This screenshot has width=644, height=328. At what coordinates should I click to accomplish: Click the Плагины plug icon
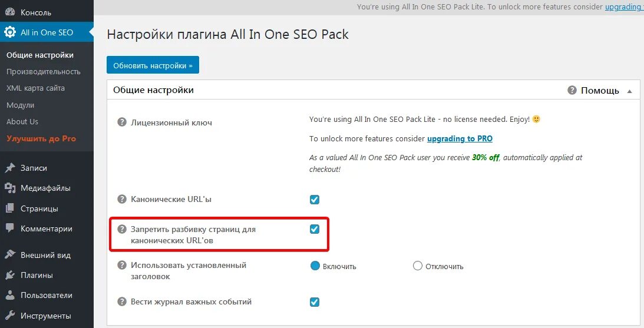(10, 275)
